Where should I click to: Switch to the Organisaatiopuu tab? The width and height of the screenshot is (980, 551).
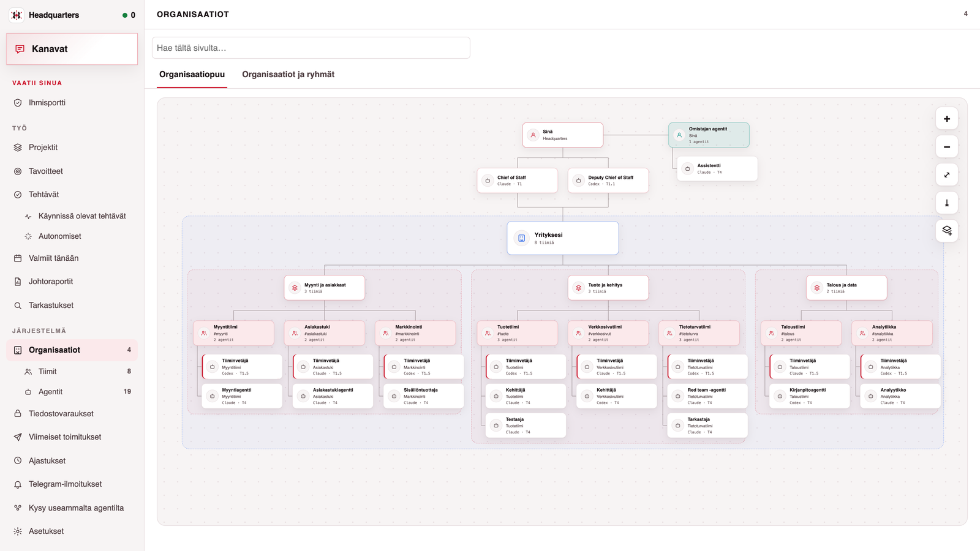pyautogui.click(x=192, y=75)
